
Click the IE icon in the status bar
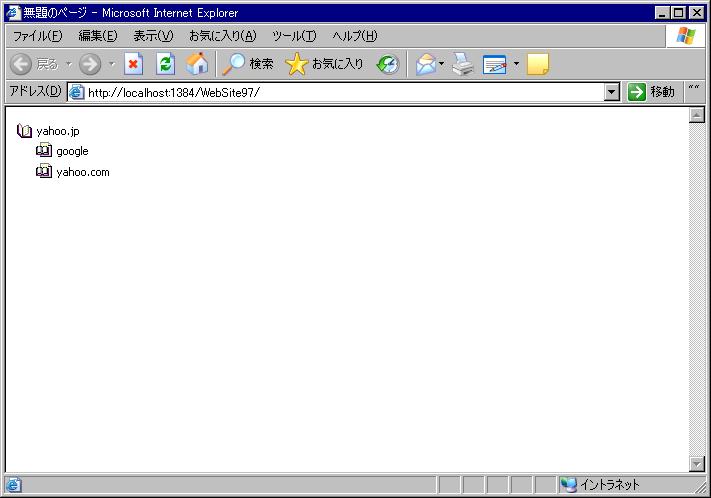pos(14,485)
